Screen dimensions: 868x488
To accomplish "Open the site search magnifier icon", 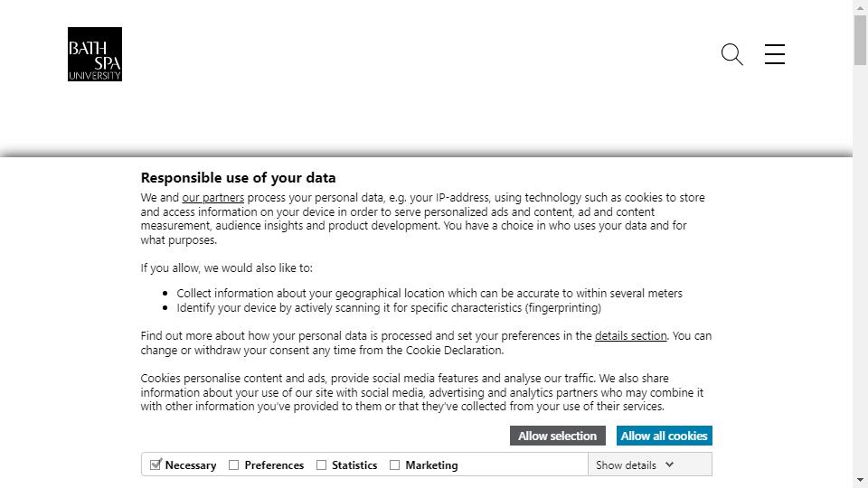I will [731, 54].
